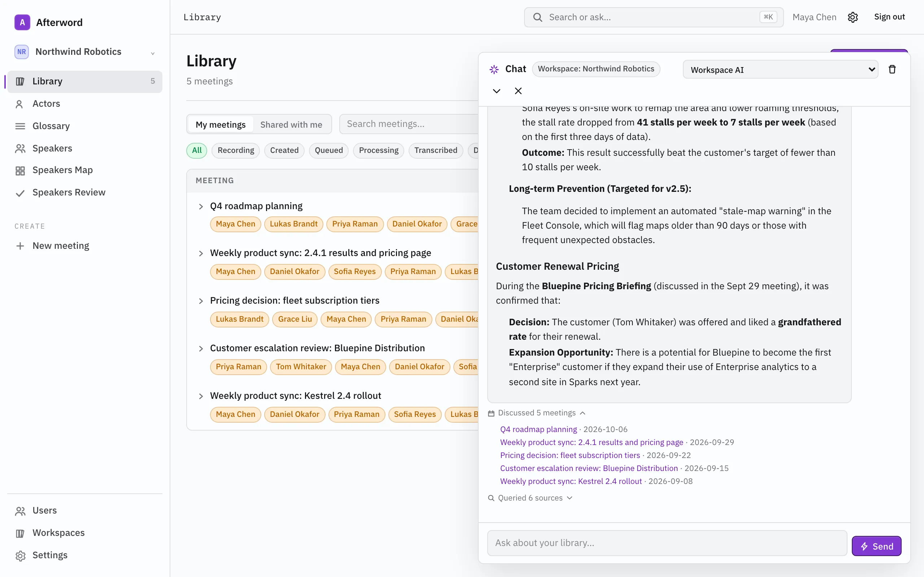Open the Workspace AI model dropdown
The width and height of the screenshot is (924, 577).
coord(780,70)
